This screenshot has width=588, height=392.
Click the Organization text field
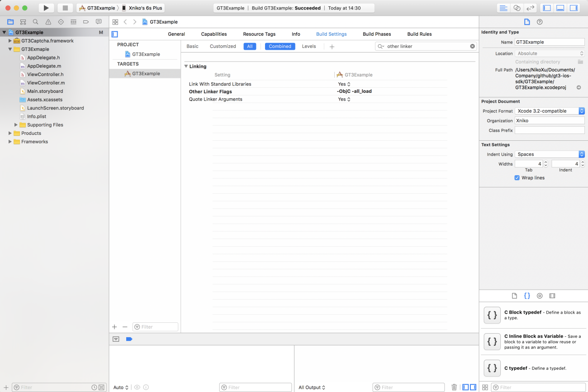click(550, 121)
